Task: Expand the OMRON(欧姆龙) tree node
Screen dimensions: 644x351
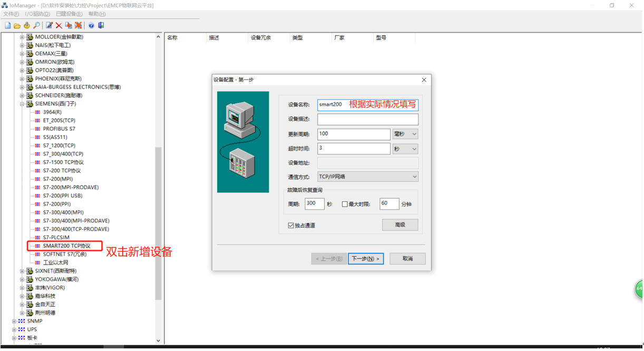Action: (22, 62)
